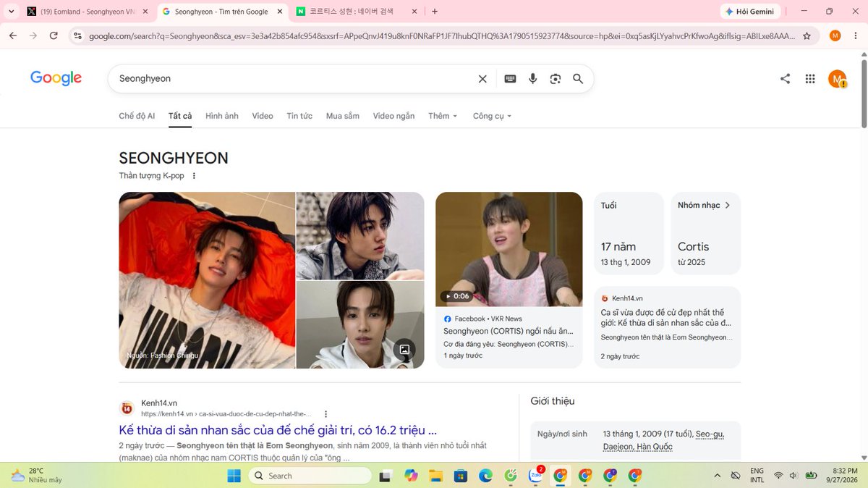Close the Naver search tab
The image size is (868, 488).
[x=414, y=12]
